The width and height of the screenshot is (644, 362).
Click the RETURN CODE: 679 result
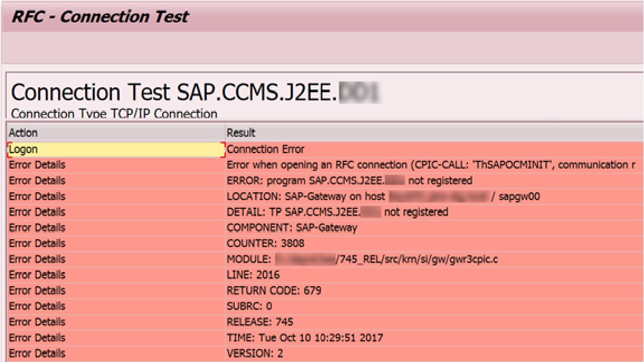pos(434,290)
